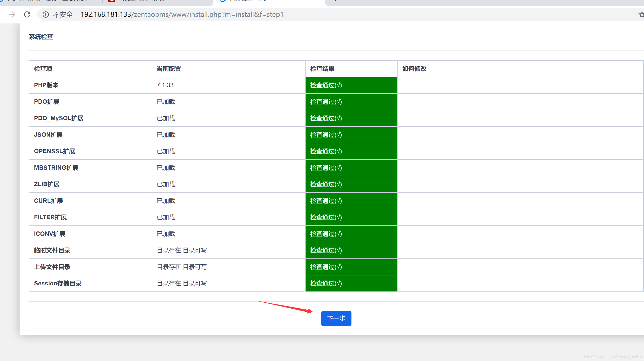
Task: Click the ZLIB扩展 row label
Action: pos(47,184)
